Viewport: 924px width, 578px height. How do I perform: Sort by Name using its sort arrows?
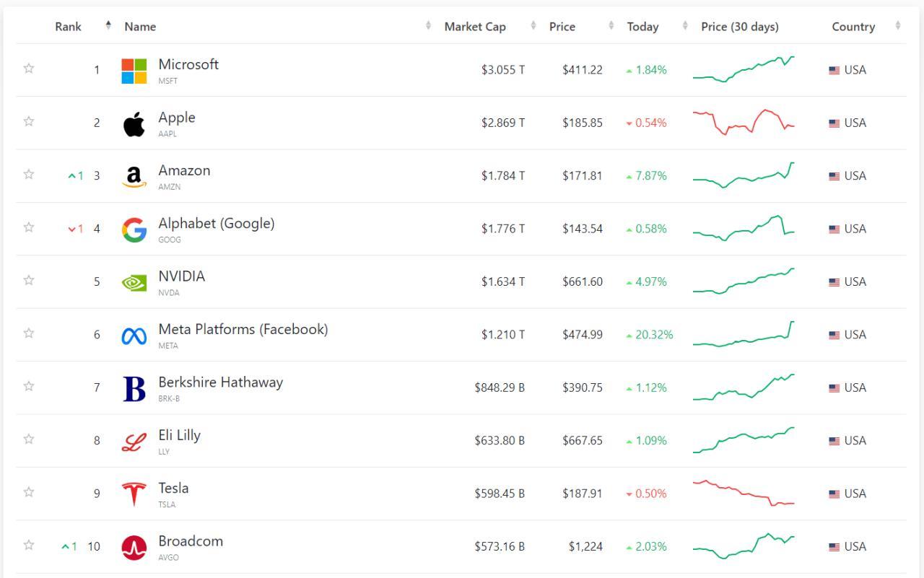pyautogui.click(x=428, y=26)
